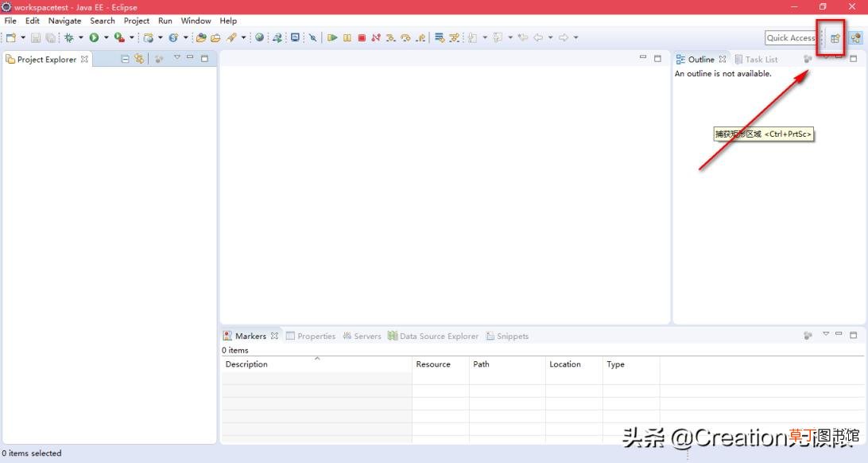Open the Project menu
The width and height of the screenshot is (868, 463).
136,21
